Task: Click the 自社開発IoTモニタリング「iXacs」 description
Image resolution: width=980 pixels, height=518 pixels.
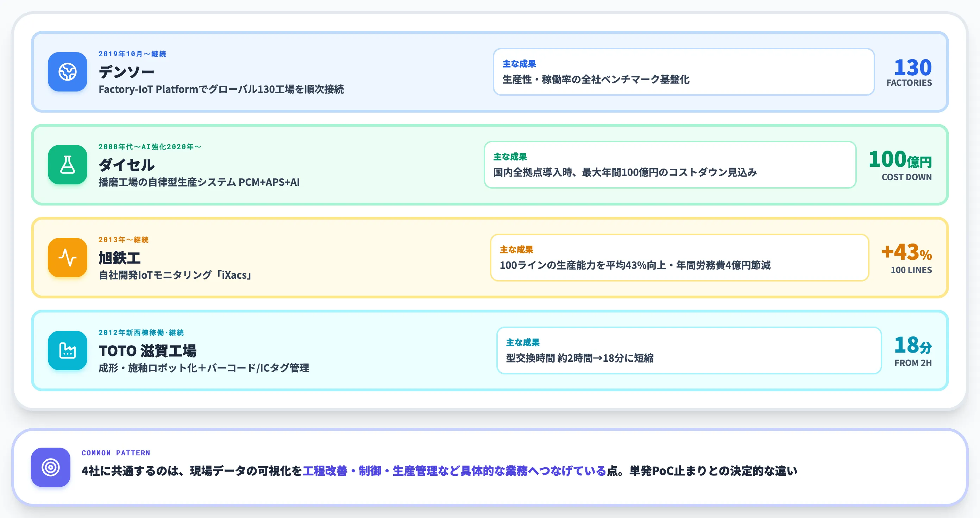Action: (175, 274)
